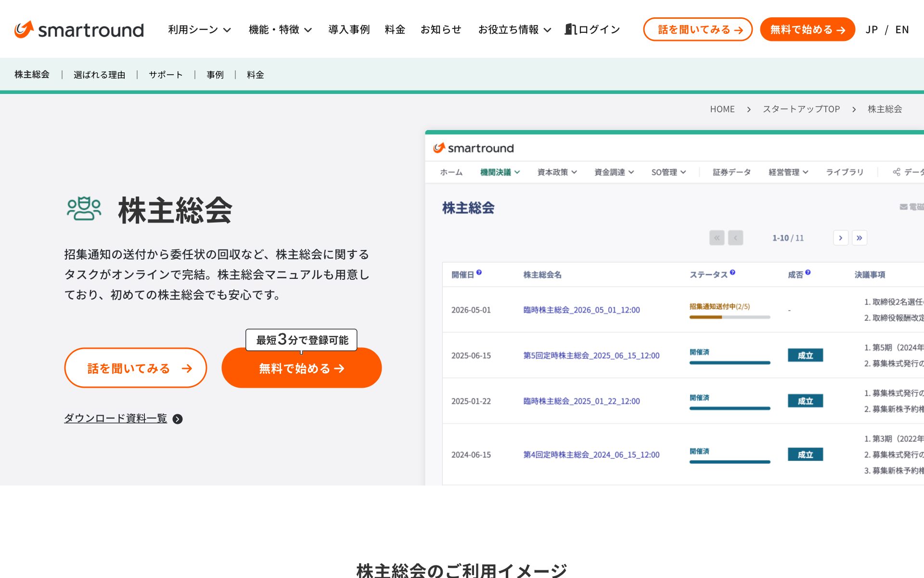The width and height of the screenshot is (924, 578).
Task: Click header 話を聞いてみる button
Action: (x=698, y=29)
